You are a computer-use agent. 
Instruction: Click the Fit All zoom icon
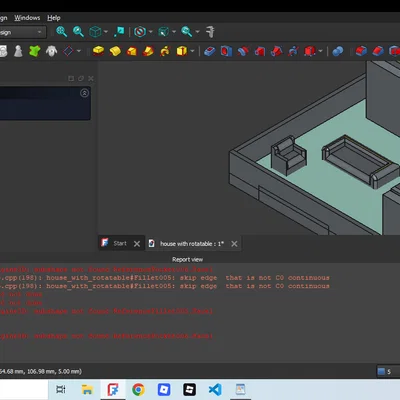(62, 32)
